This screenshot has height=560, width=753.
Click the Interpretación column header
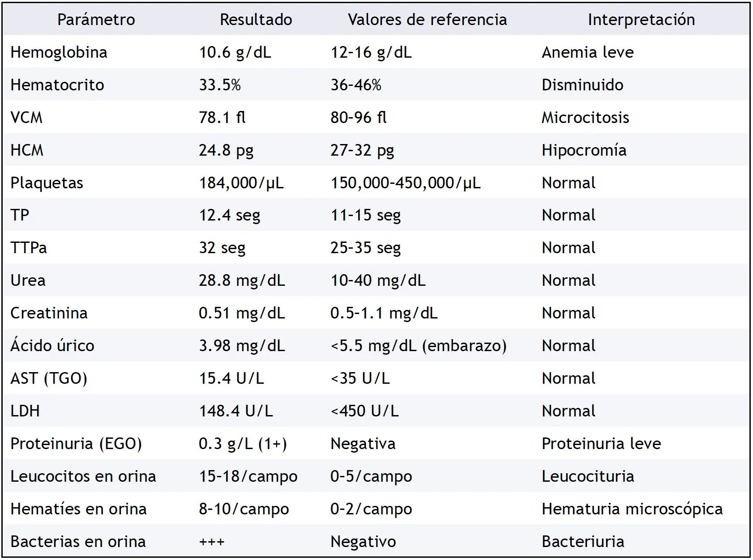point(641,20)
